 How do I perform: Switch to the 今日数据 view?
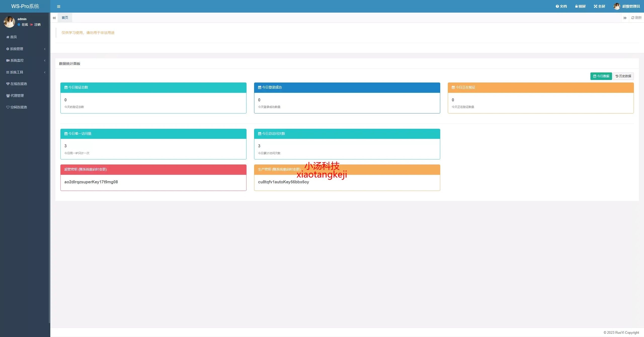point(601,76)
